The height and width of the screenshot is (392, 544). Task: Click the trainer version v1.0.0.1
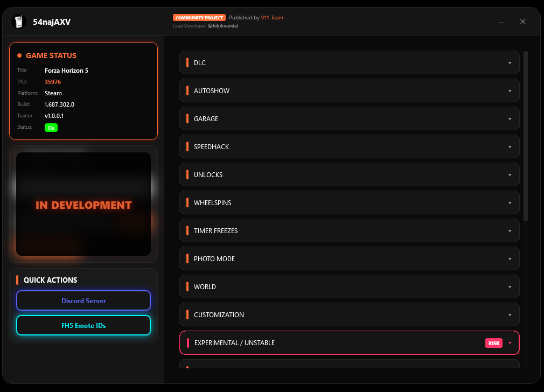point(54,116)
